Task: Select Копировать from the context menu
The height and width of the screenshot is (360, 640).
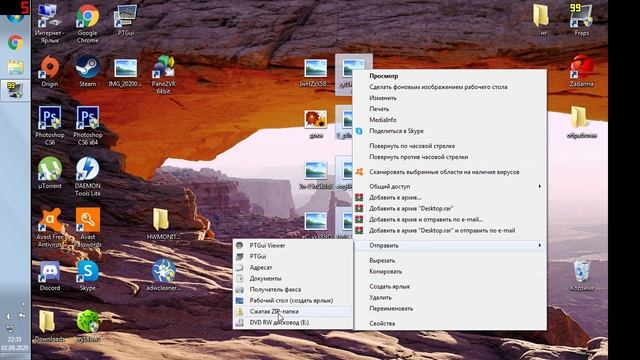Action: [x=450, y=271]
